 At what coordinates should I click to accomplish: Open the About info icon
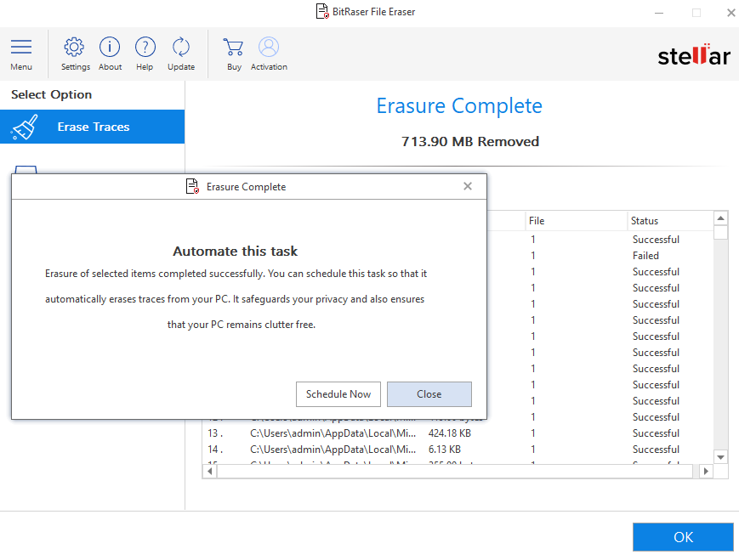[110, 47]
